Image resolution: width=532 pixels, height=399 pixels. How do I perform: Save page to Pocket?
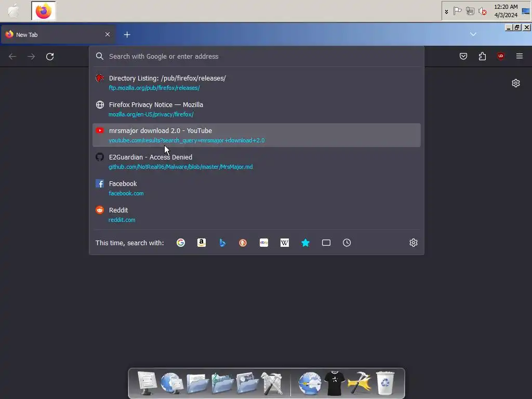[463, 56]
